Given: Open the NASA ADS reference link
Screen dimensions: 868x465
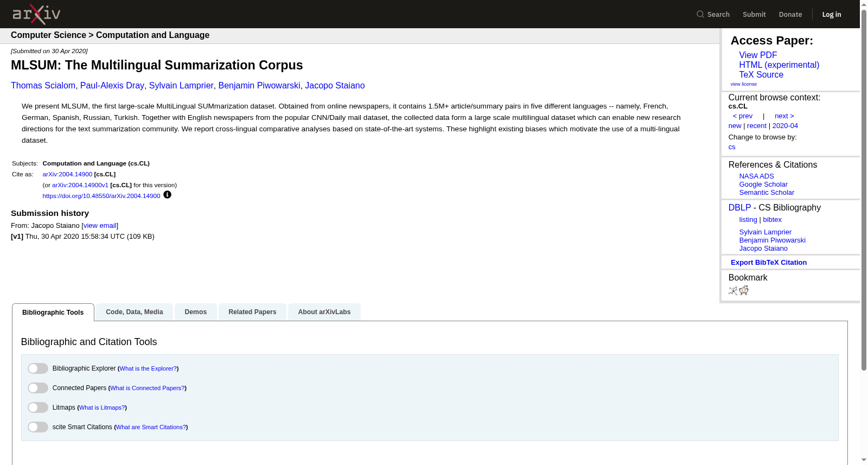Looking at the screenshot, I should click(x=756, y=176).
